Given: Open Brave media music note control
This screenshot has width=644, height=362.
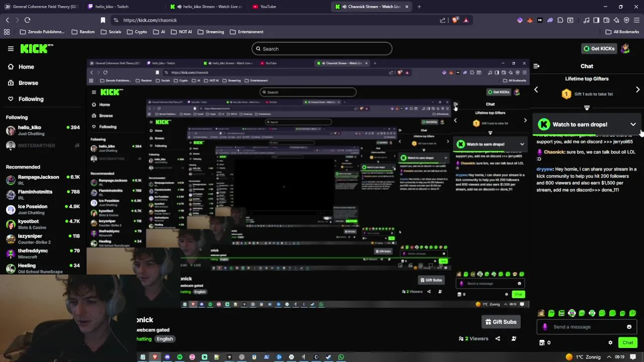Looking at the screenshot, I should pyautogui.click(x=586, y=20).
